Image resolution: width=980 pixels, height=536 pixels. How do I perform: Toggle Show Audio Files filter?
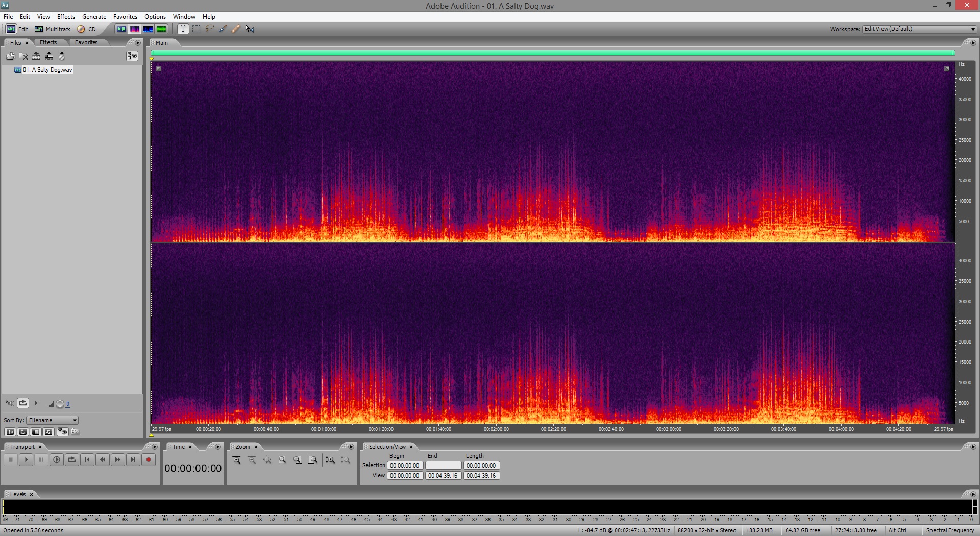10,432
